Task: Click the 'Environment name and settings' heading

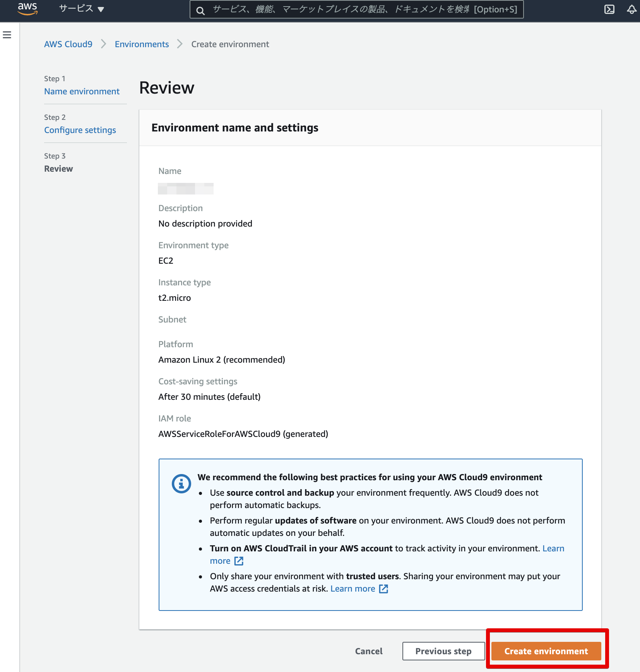Action: pyautogui.click(x=235, y=128)
